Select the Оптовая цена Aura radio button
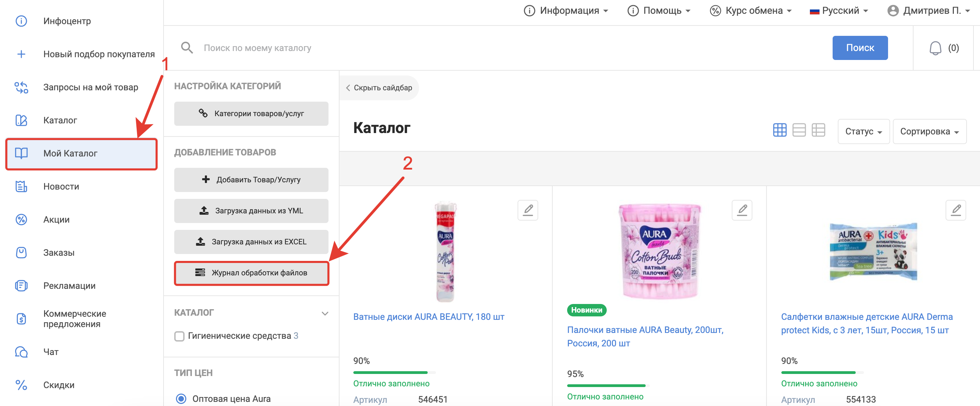980x406 pixels. click(181, 398)
